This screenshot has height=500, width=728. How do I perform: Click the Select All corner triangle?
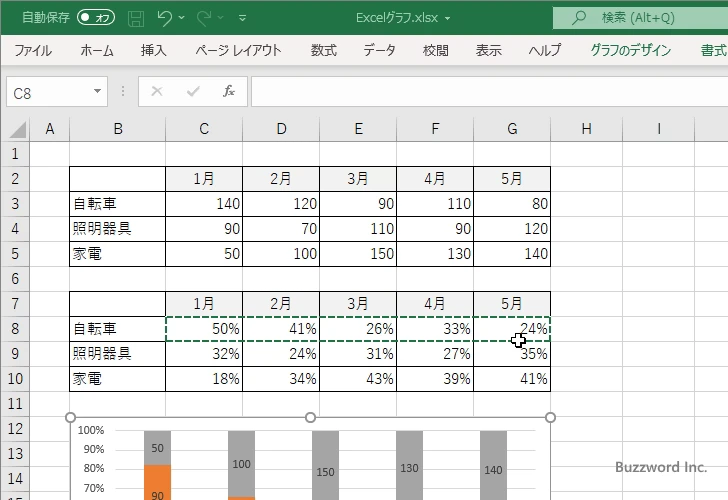pyautogui.click(x=17, y=129)
